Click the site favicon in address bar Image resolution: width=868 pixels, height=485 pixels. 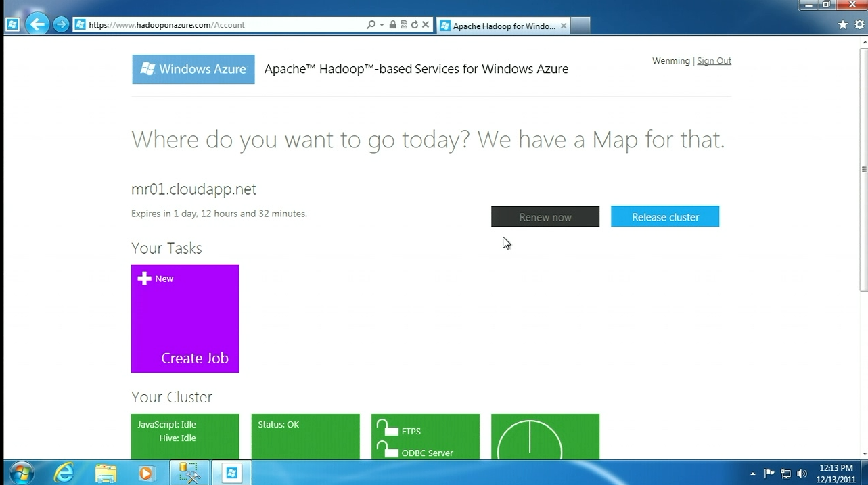pos(80,25)
